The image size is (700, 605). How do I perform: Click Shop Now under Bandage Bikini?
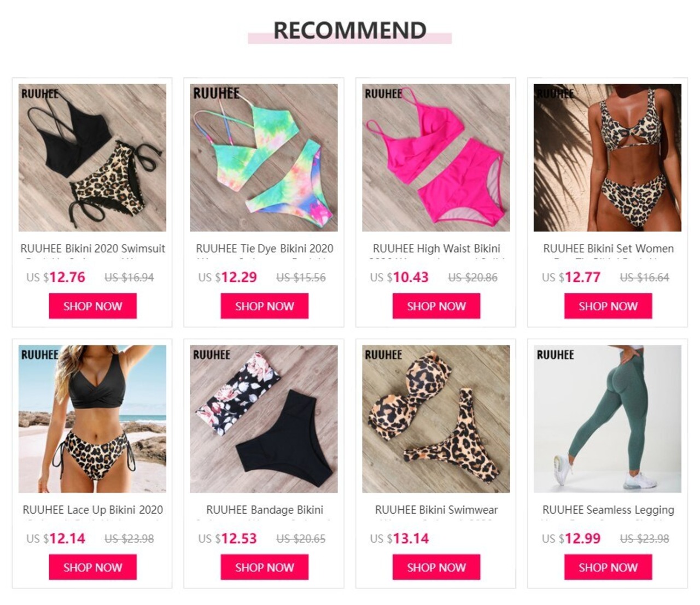(x=265, y=567)
